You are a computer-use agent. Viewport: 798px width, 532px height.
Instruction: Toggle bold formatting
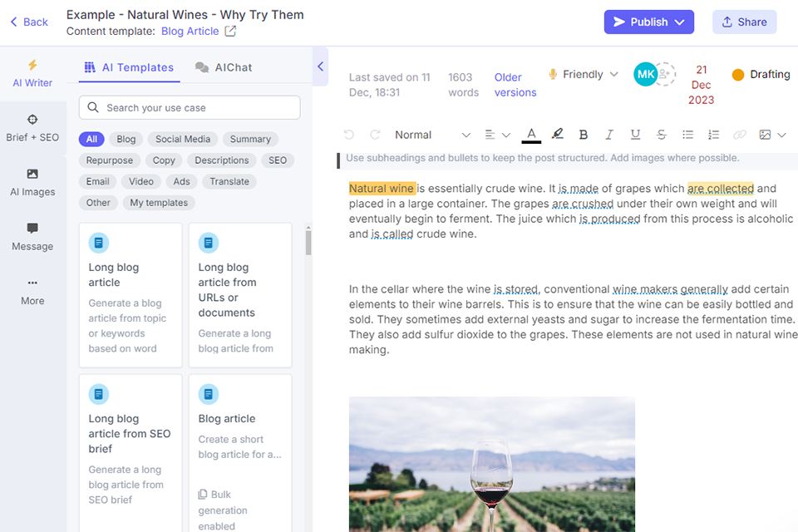[584, 134]
